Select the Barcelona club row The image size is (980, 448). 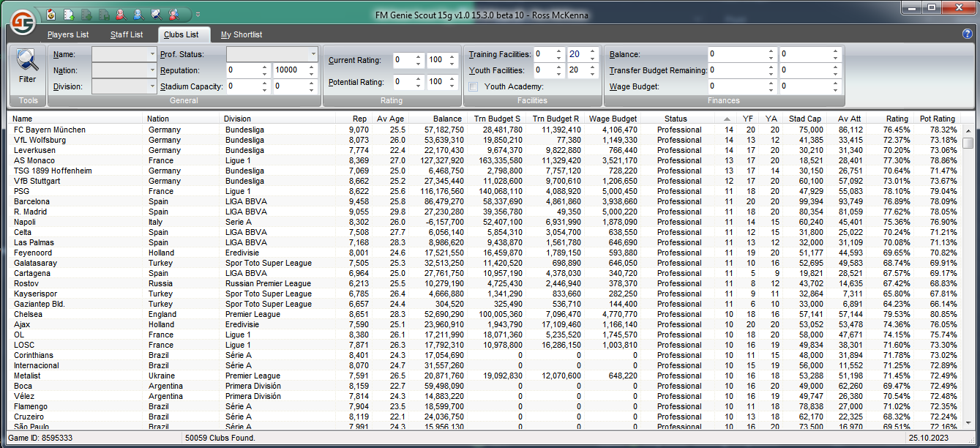pos(484,201)
